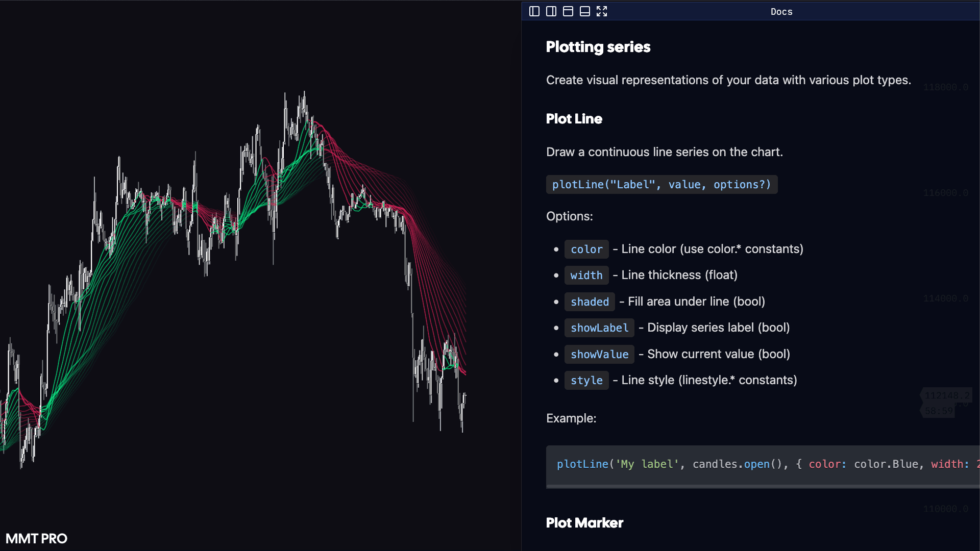Click the 'showValue' option code tag
Screen dimensions: 980x551
[599, 355]
